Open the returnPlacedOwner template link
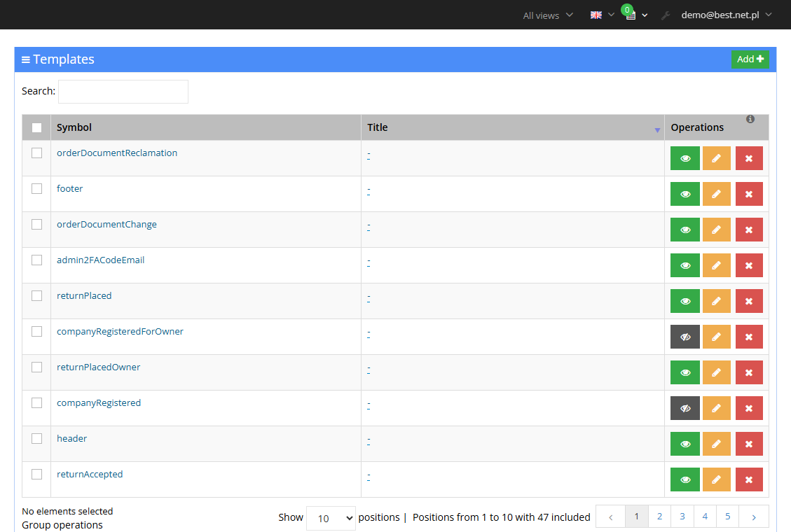Viewport: 791px width, 532px height. click(x=98, y=367)
